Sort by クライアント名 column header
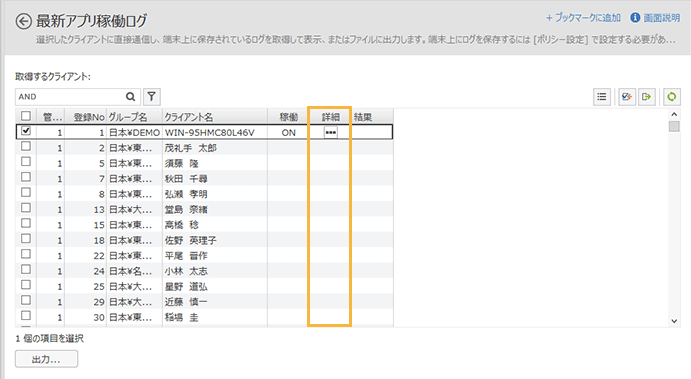The height and width of the screenshot is (379, 691). pyautogui.click(x=215, y=117)
